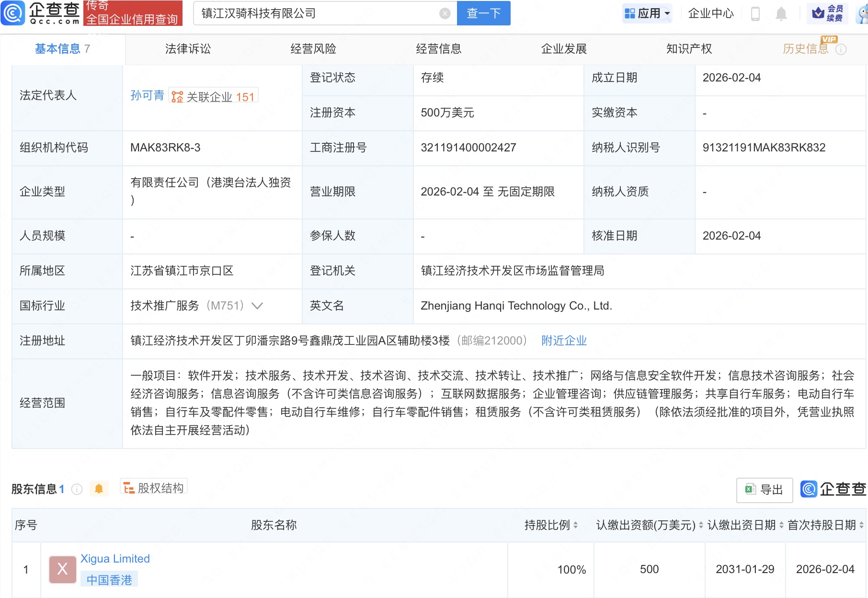The height and width of the screenshot is (598, 868).
Task: Click the info icon beside 股东信息
Action: click(x=77, y=489)
